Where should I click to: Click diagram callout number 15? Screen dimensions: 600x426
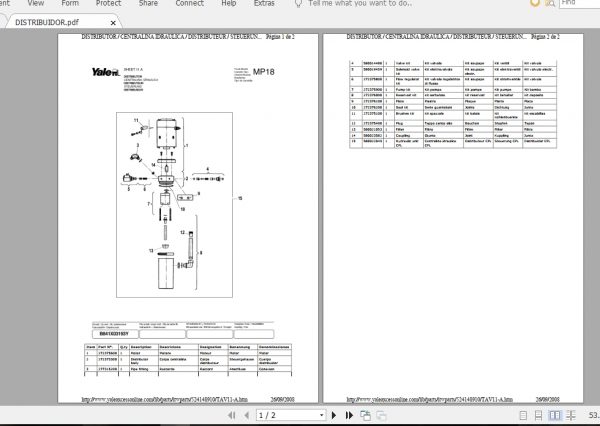pos(240,198)
